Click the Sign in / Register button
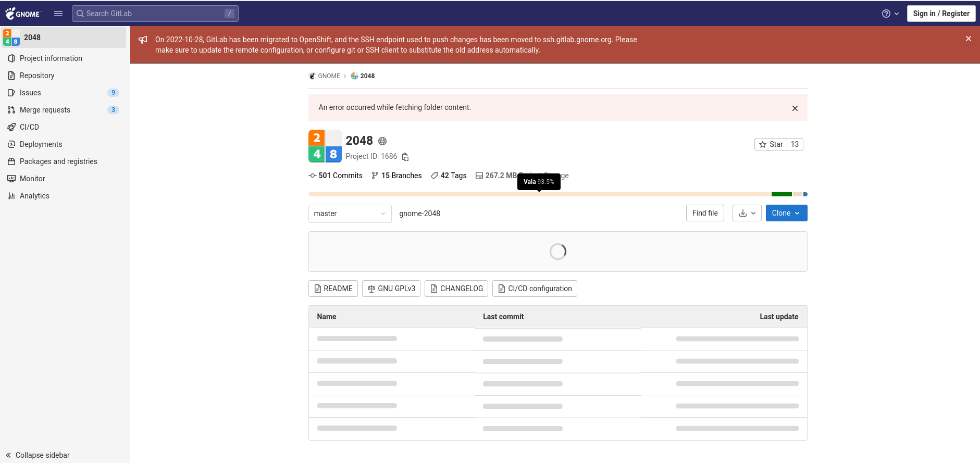 pyautogui.click(x=941, y=14)
